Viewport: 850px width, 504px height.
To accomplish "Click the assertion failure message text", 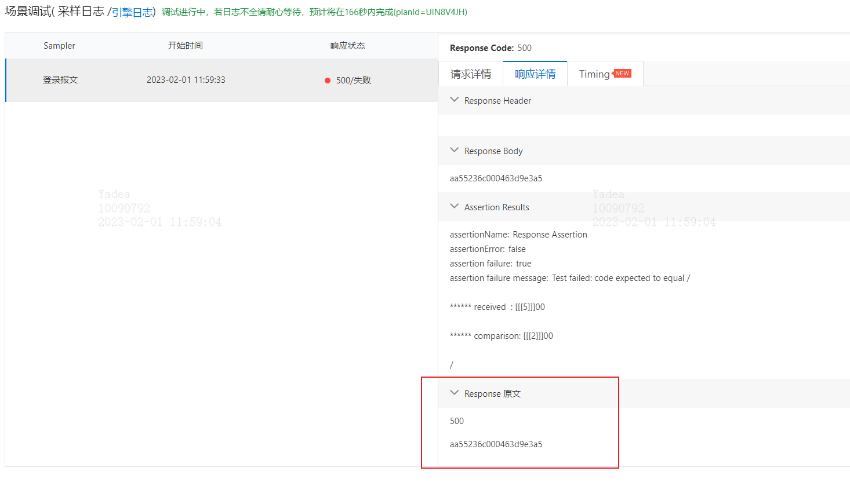I will pyautogui.click(x=569, y=278).
